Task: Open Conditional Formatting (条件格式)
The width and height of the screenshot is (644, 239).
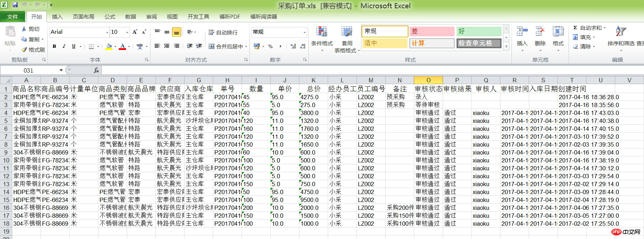Action: point(322,39)
